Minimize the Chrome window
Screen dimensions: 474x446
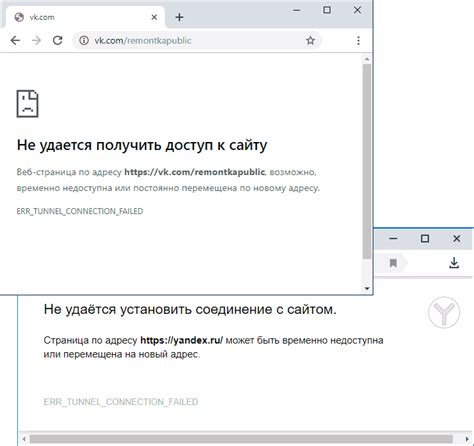tap(297, 10)
